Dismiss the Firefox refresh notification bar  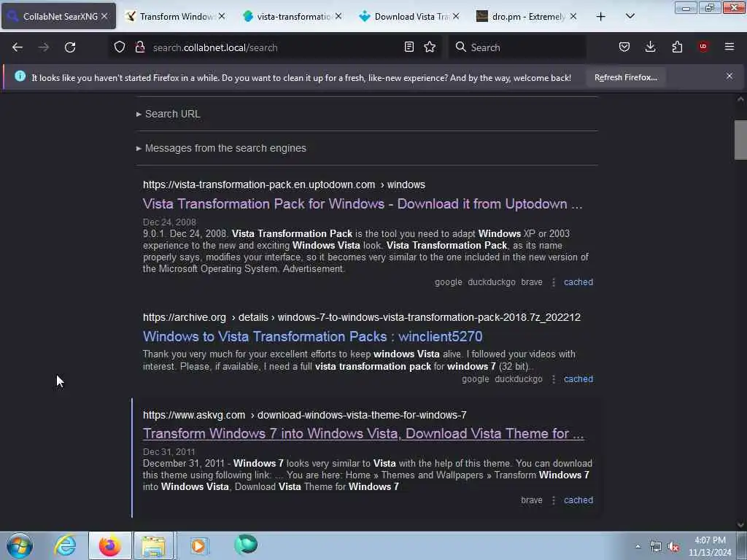[729, 76]
